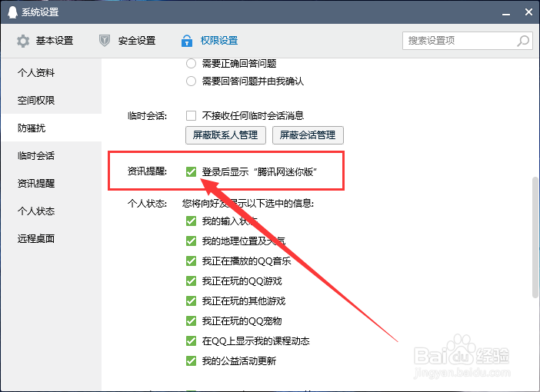Select 个人资料 in the sidebar
Screen dimensions: 540x392
tap(52, 72)
